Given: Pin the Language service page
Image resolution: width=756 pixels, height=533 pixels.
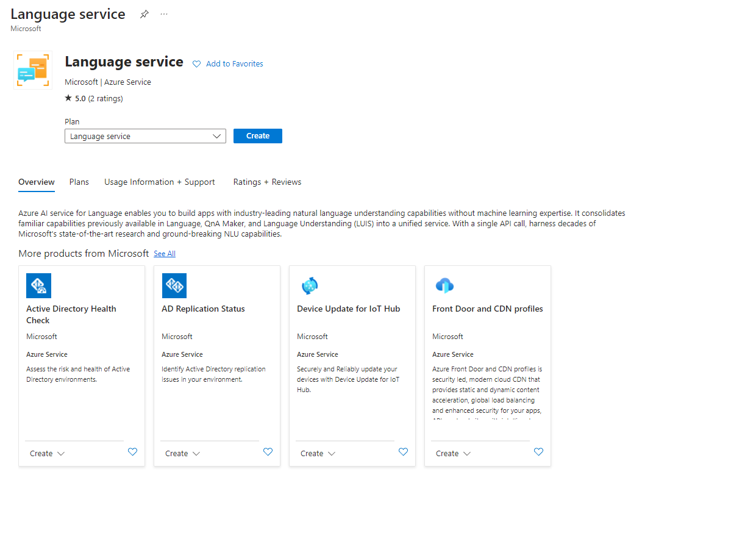Looking at the screenshot, I should 144,13.
